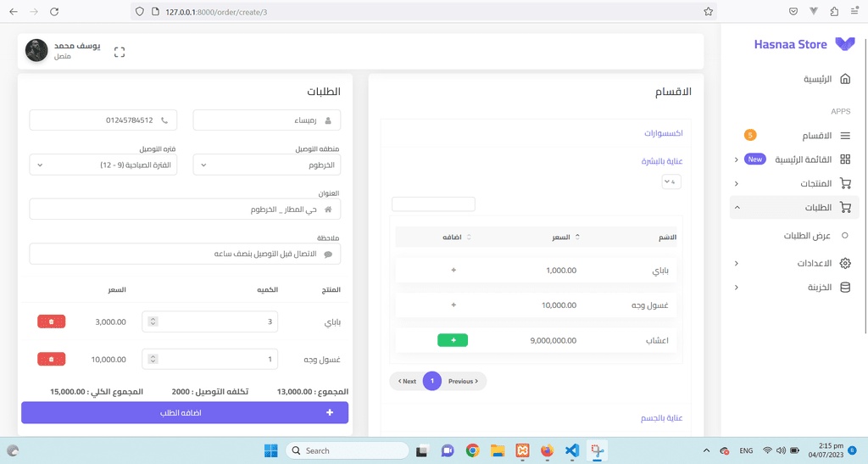Open عناية بالبشرة category section
This screenshot has width=868, height=464.
[x=662, y=161]
